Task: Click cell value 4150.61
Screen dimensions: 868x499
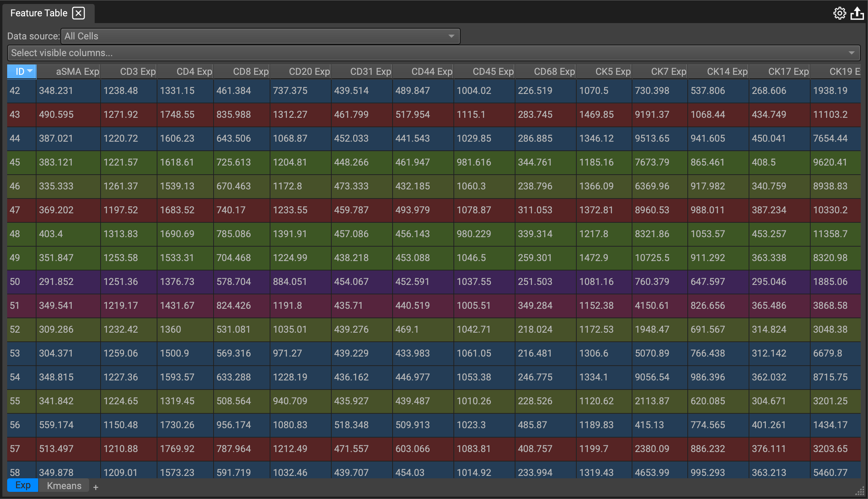Action: coord(652,306)
